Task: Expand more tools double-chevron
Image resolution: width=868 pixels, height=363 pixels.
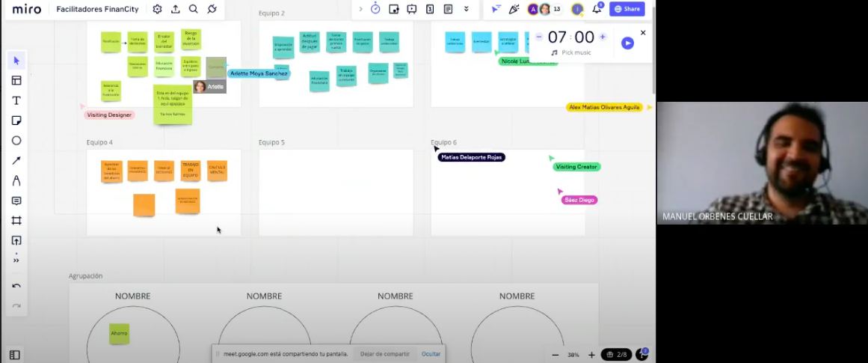Action: coord(467,9)
